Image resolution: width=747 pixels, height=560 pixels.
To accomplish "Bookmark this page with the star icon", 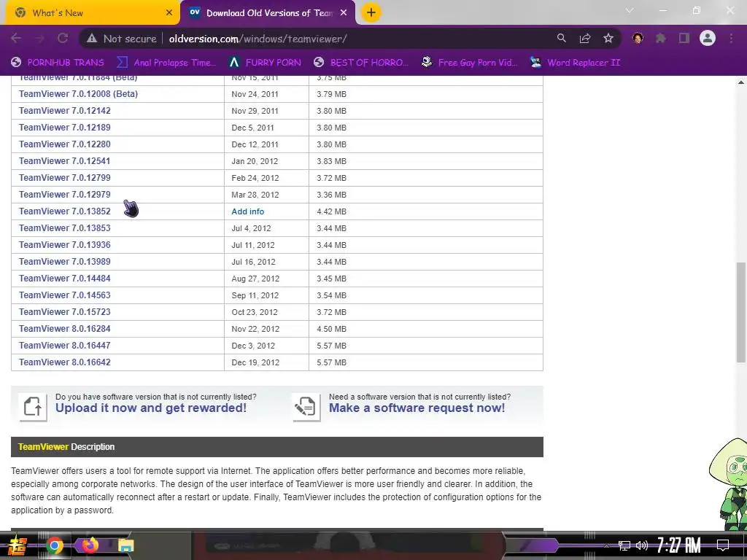I will pyautogui.click(x=608, y=39).
